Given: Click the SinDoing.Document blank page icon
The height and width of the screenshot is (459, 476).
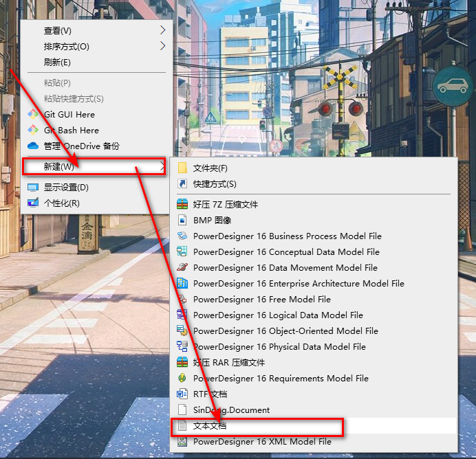Looking at the screenshot, I should click(x=182, y=410).
